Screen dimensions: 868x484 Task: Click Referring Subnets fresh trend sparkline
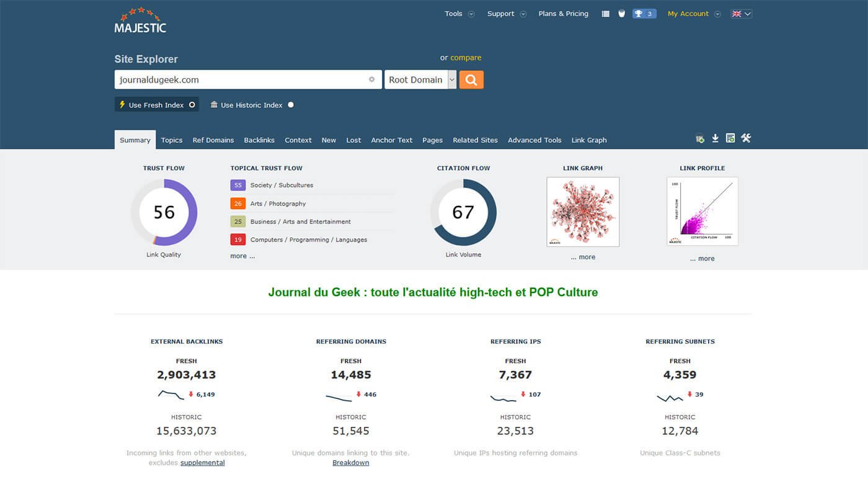pos(670,397)
